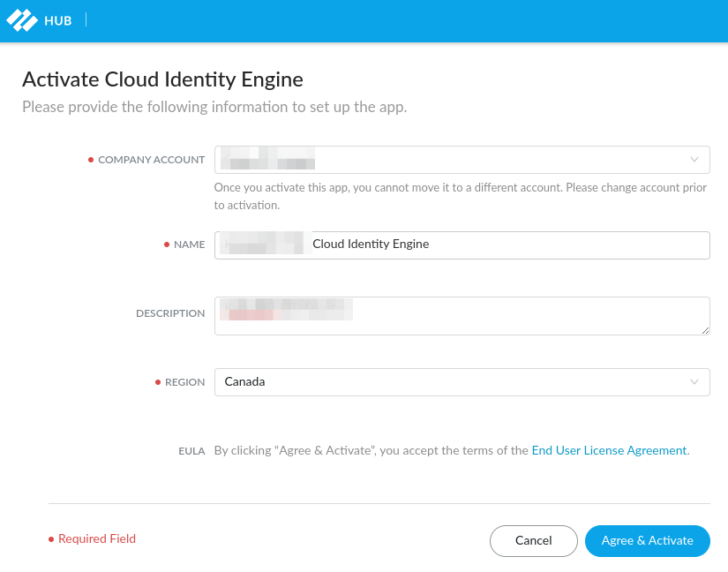Cancel the app activation
Image resolution: width=728 pixels, height=572 pixels.
[534, 541]
